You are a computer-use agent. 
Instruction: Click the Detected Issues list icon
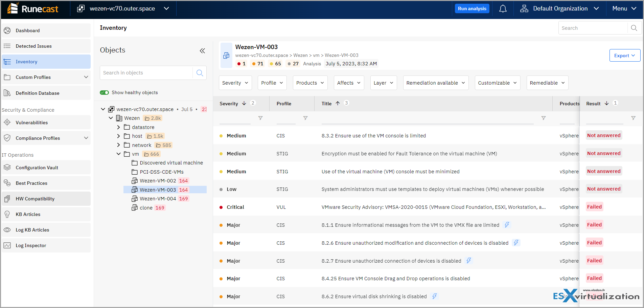tap(7, 46)
